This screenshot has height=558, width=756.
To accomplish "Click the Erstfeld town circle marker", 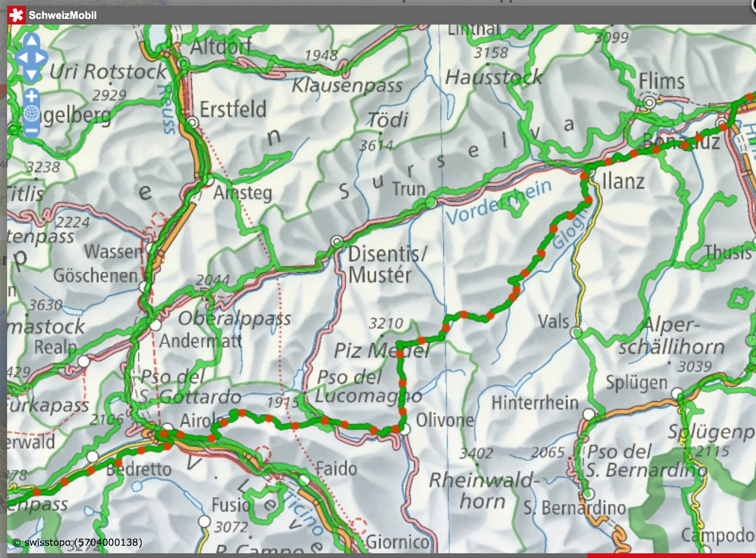I will pos(193,123).
